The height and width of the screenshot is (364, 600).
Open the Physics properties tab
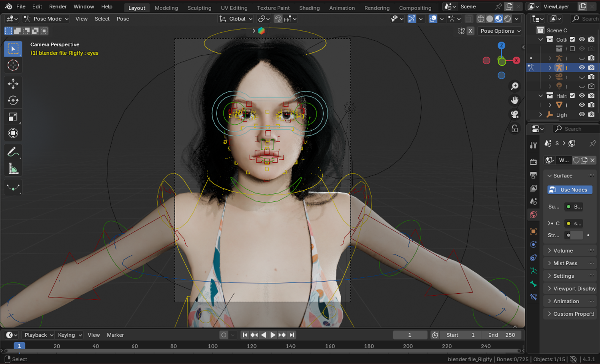click(x=533, y=245)
